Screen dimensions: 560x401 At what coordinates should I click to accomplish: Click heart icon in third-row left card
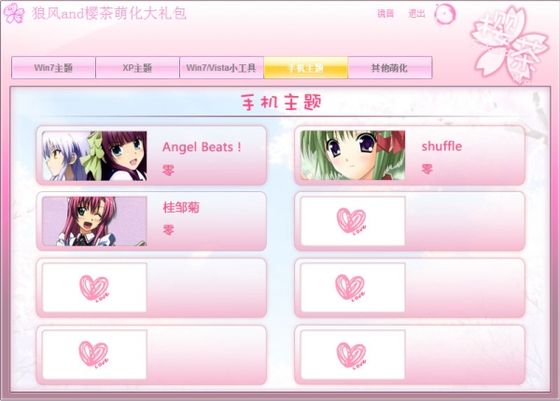[94, 288]
